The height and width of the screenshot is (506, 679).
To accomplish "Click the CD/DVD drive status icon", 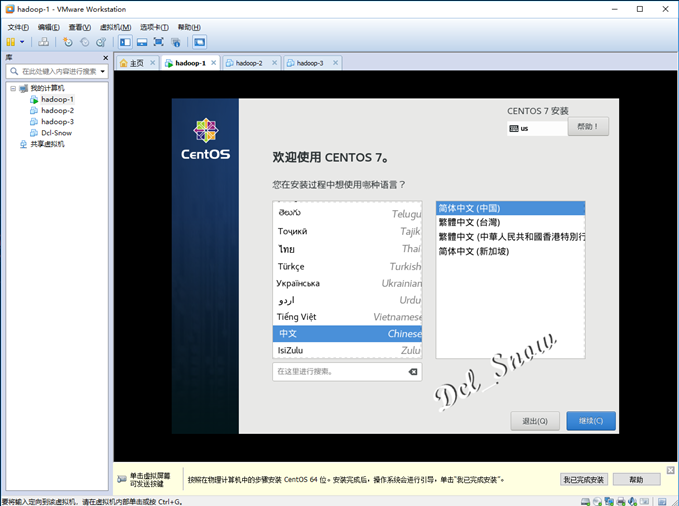I will tap(598, 502).
